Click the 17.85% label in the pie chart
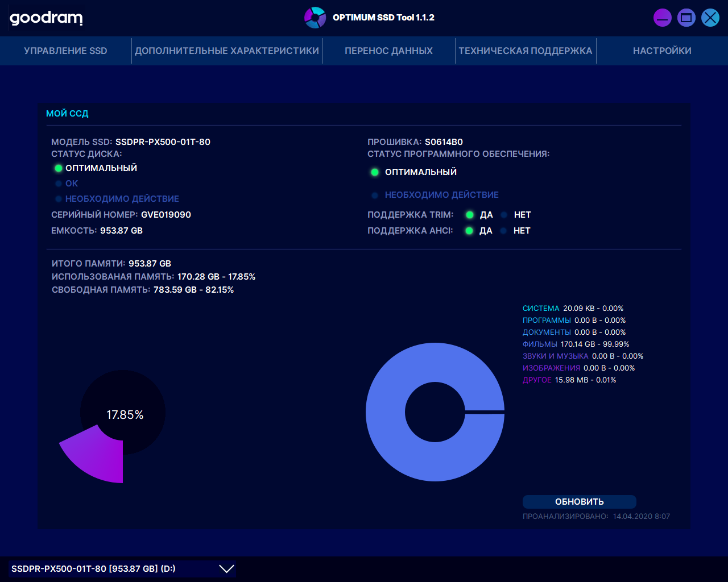728x582 pixels. tap(125, 415)
